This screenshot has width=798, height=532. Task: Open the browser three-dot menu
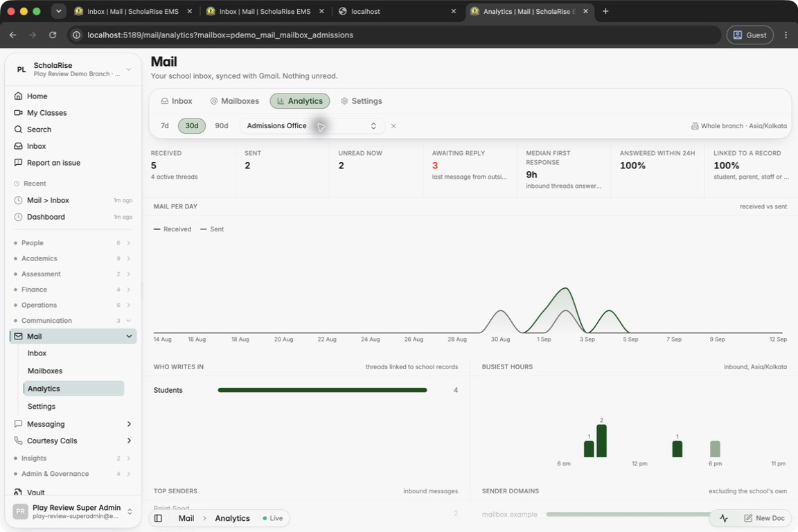[x=786, y=35]
